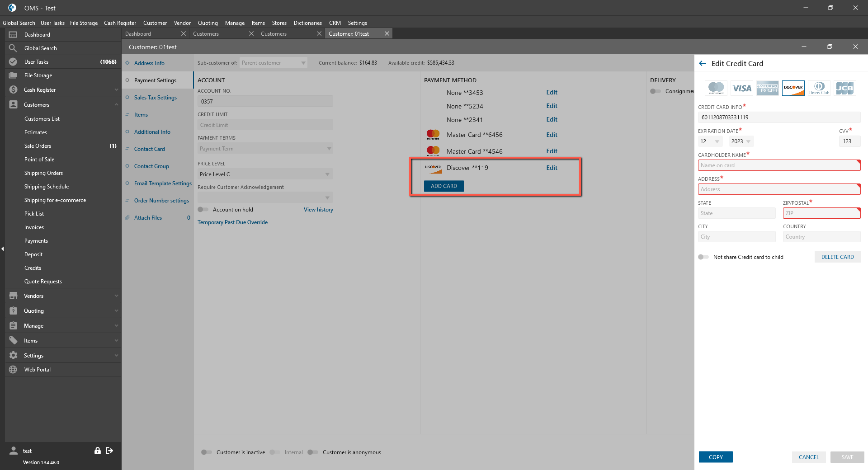Open the Parent customer dropdown
Viewport: 868px width, 470px height.
click(274, 63)
